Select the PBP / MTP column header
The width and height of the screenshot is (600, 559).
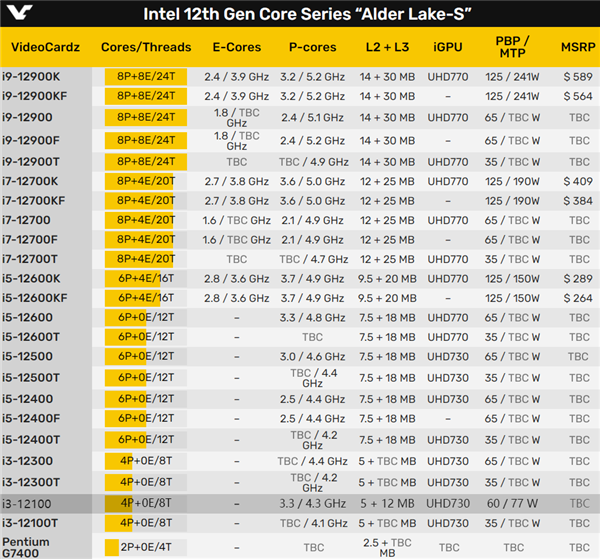click(512, 47)
